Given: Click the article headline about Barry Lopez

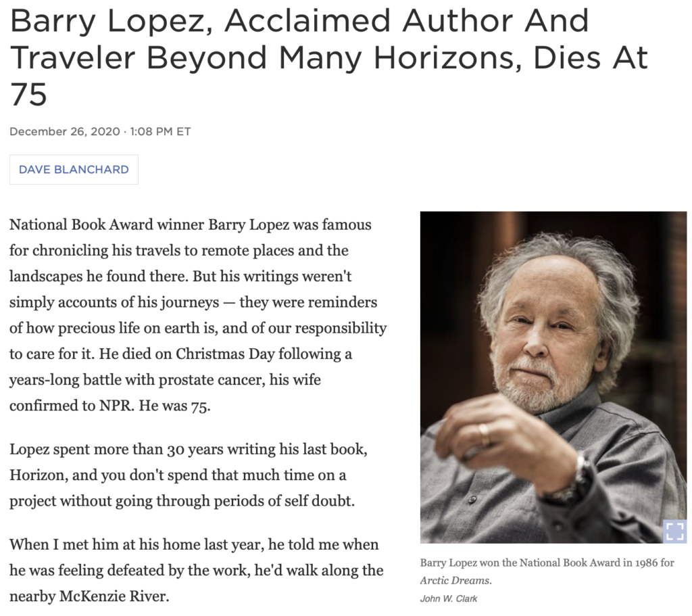Looking at the screenshot, I should tap(328, 58).
